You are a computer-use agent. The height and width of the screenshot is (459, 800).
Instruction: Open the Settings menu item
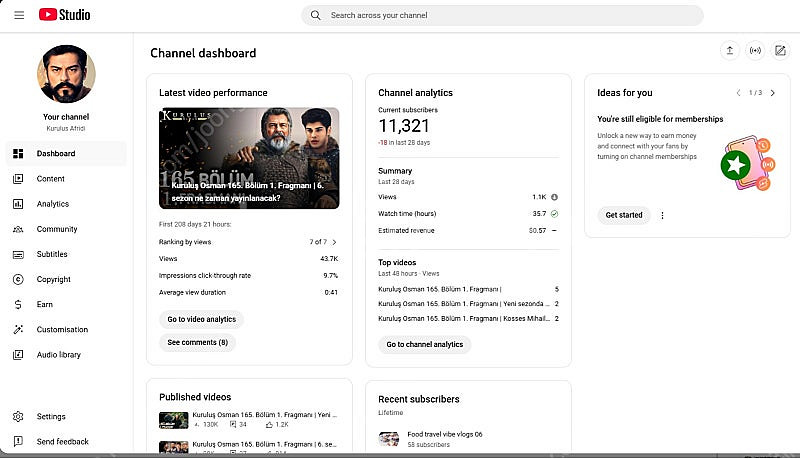pyautogui.click(x=66, y=417)
